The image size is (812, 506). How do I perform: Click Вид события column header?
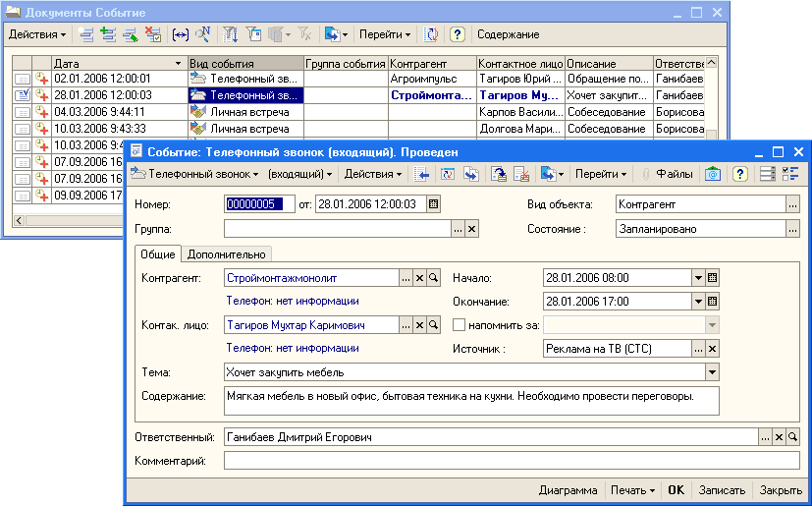(245, 63)
